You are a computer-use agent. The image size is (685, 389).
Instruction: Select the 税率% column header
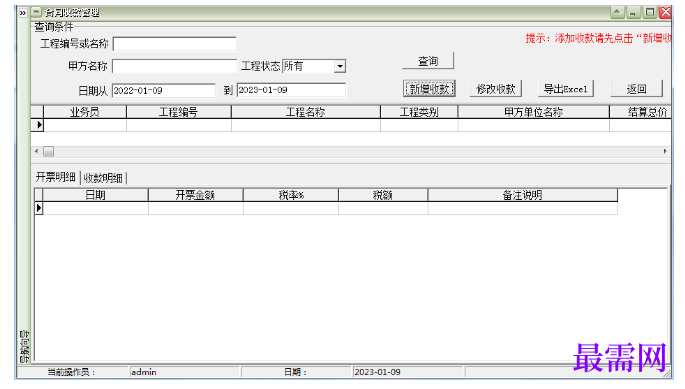coord(291,195)
